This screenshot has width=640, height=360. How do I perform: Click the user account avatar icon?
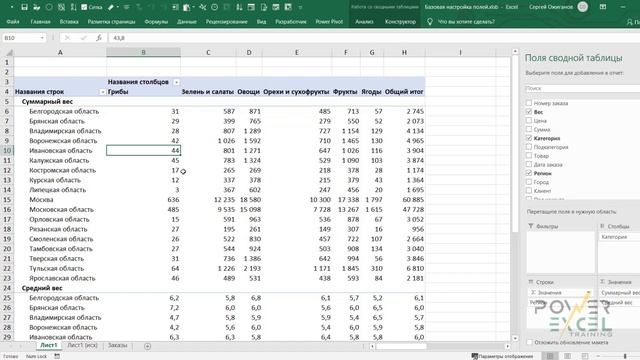[583, 7]
